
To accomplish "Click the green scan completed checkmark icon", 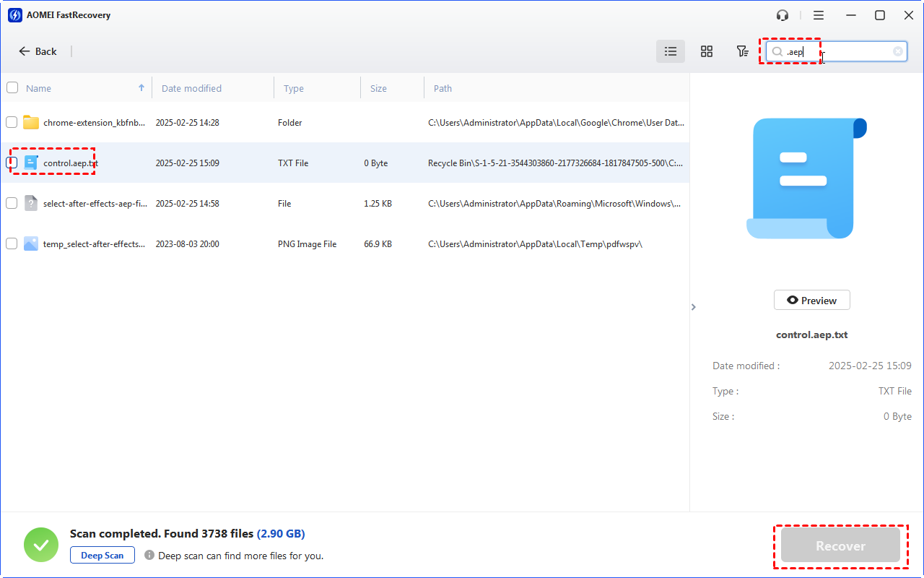I will tap(41, 545).
